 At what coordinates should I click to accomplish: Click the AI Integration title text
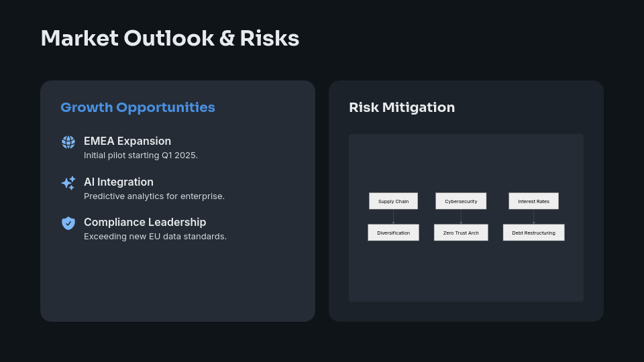coord(119,182)
